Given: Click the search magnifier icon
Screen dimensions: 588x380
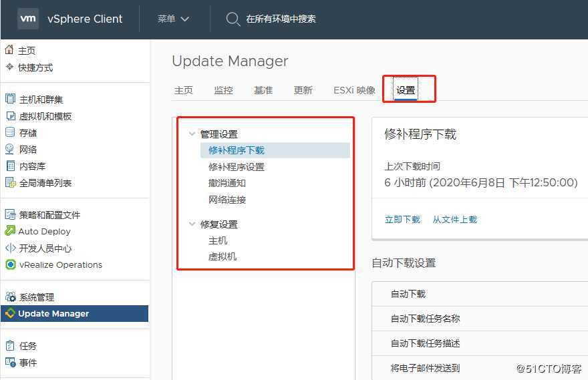Looking at the screenshot, I should coord(233,19).
